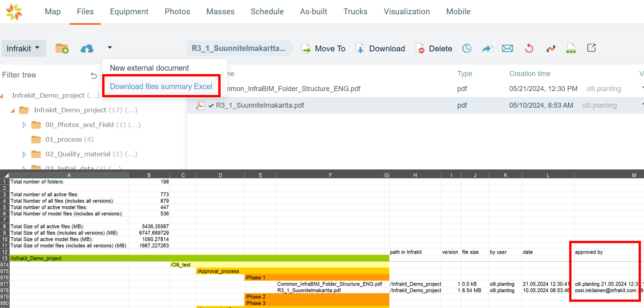This screenshot has width=644, height=308.
Task: Click the Move To button
Action: (324, 49)
